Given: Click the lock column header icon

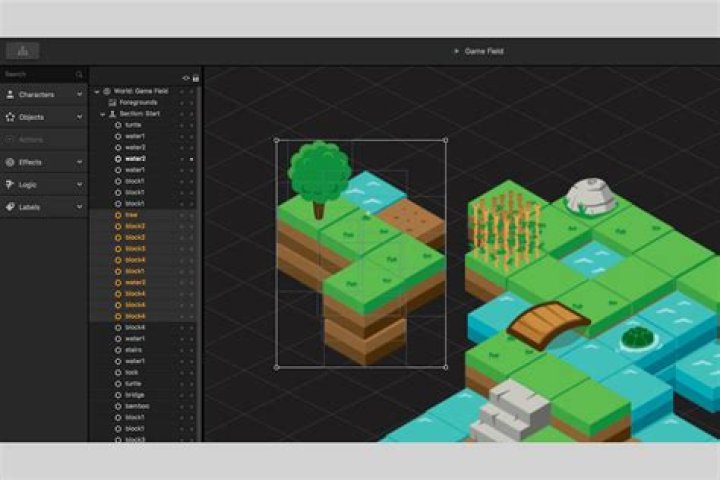Looking at the screenshot, I should click(195, 77).
